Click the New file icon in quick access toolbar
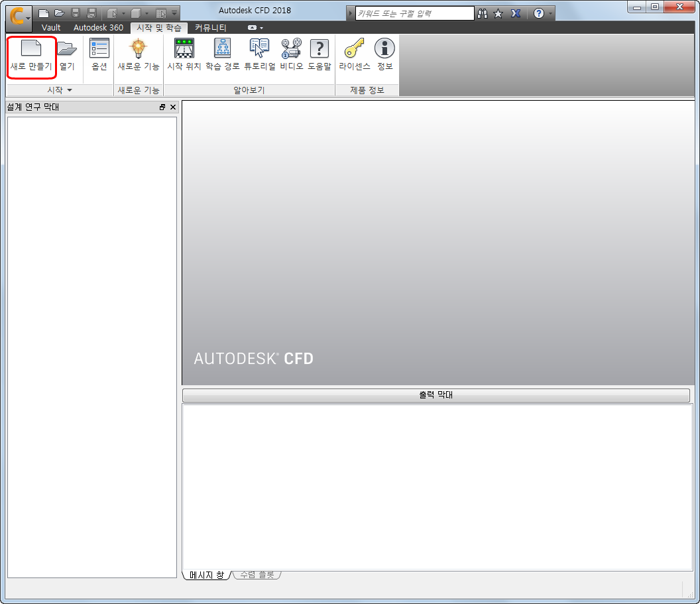This screenshot has height=604, width=700. [x=44, y=13]
